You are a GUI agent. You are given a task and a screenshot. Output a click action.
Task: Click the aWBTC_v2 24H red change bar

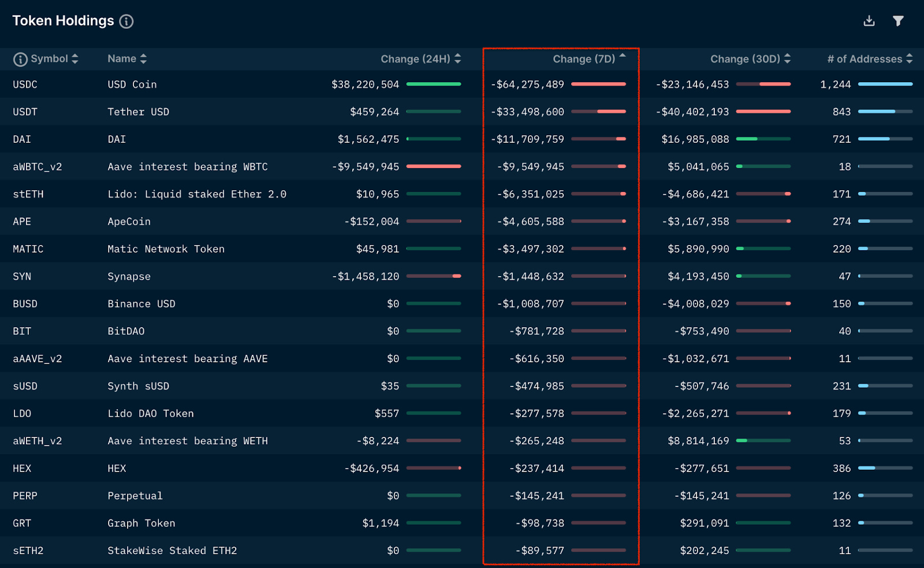(434, 166)
